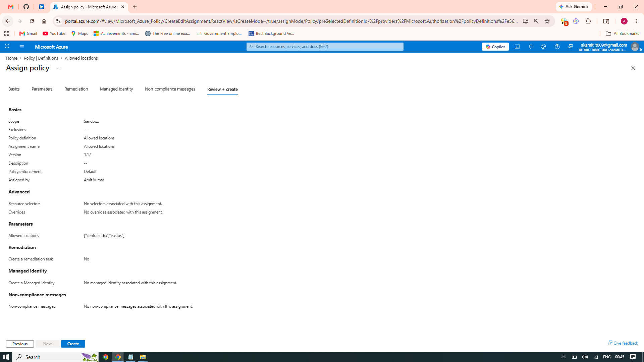Open Cloud Shell from the top bar
The height and width of the screenshot is (362, 644).
(x=517, y=47)
